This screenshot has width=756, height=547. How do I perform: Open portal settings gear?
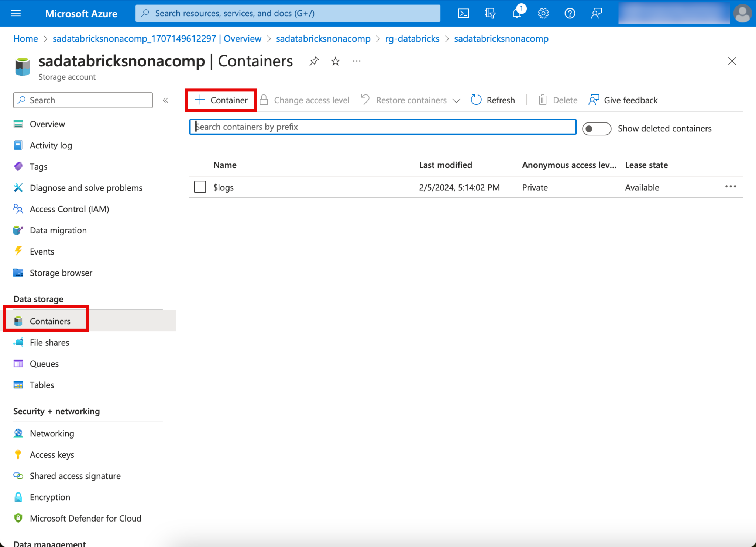[x=543, y=14]
